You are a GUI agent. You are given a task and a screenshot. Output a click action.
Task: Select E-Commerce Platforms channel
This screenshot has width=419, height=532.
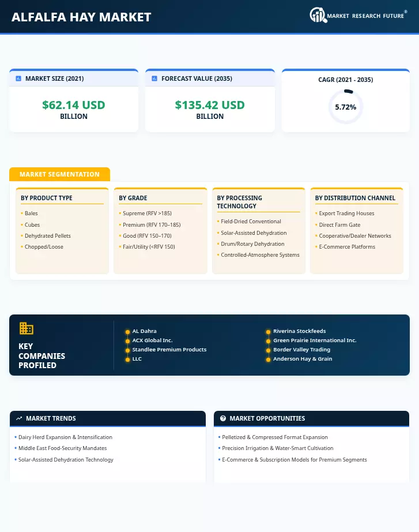[347, 246]
